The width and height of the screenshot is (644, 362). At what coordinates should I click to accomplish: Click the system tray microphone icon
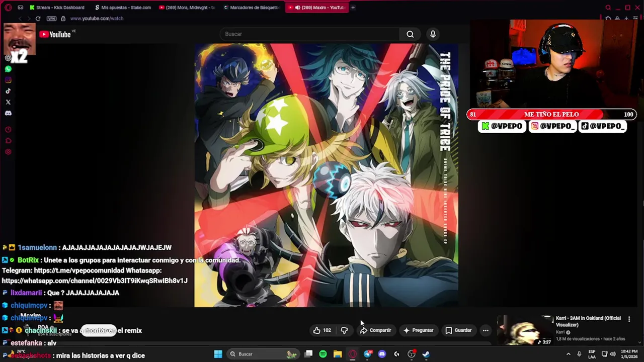click(579, 354)
